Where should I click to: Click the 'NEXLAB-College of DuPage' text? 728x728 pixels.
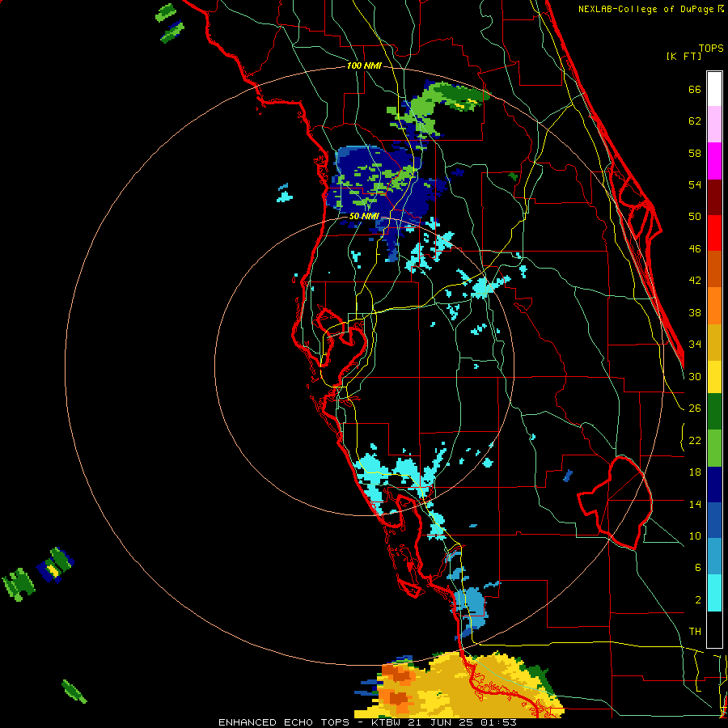tap(646, 9)
